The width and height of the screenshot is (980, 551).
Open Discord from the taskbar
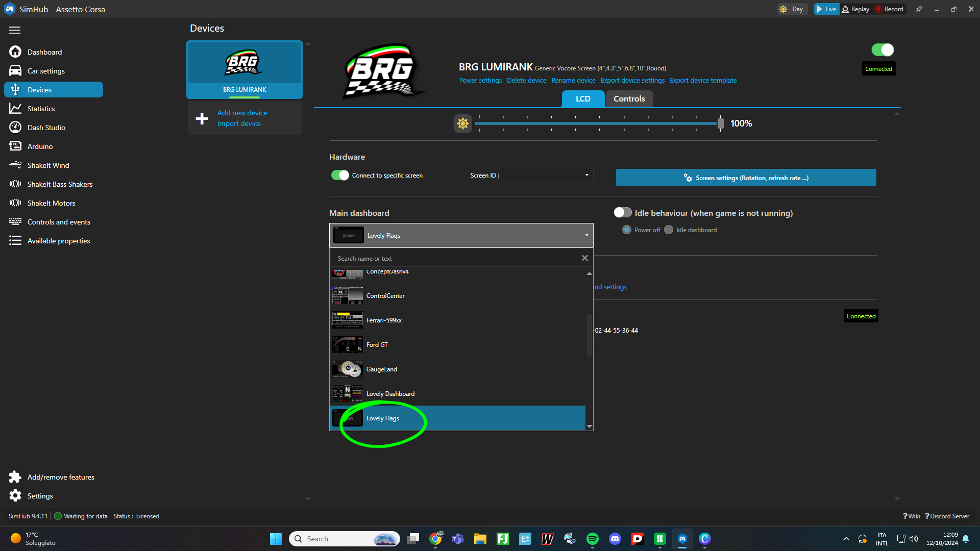click(615, 539)
